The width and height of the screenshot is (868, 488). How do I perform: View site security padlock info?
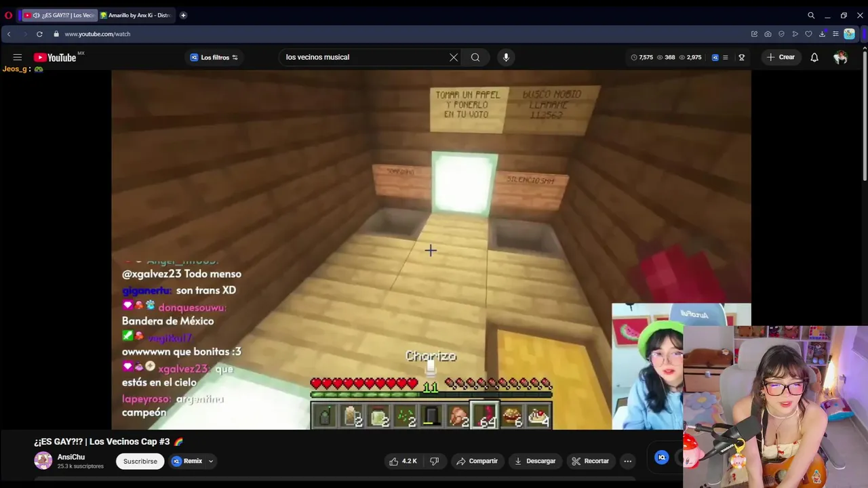(x=56, y=34)
